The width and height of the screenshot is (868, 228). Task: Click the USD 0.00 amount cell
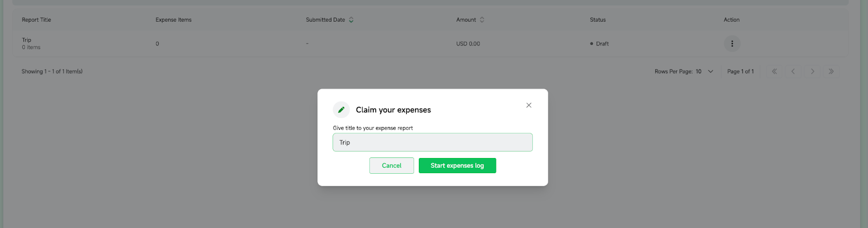[x=468, y=44]
